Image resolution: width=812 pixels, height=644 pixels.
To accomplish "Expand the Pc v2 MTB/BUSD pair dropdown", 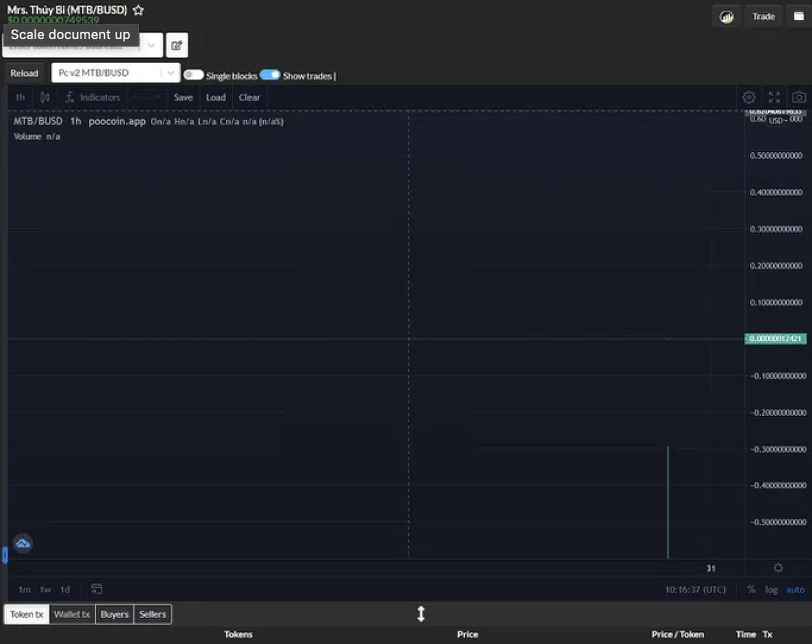I will [169, 73].
